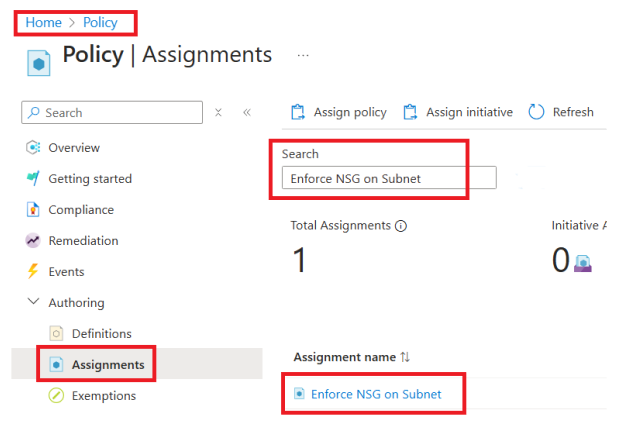Click the Getting started icon
617x423 pixels.
[31, 179]
